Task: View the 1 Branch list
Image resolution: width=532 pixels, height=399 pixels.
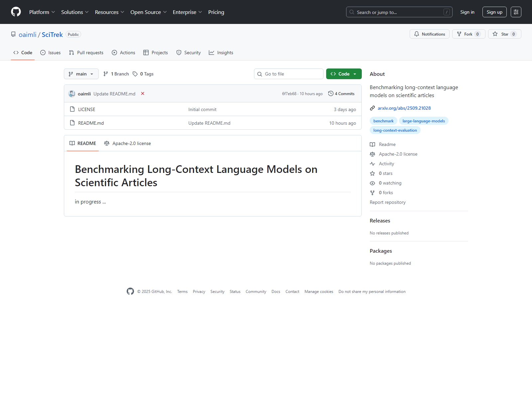Action: click(x=116, y=74)
